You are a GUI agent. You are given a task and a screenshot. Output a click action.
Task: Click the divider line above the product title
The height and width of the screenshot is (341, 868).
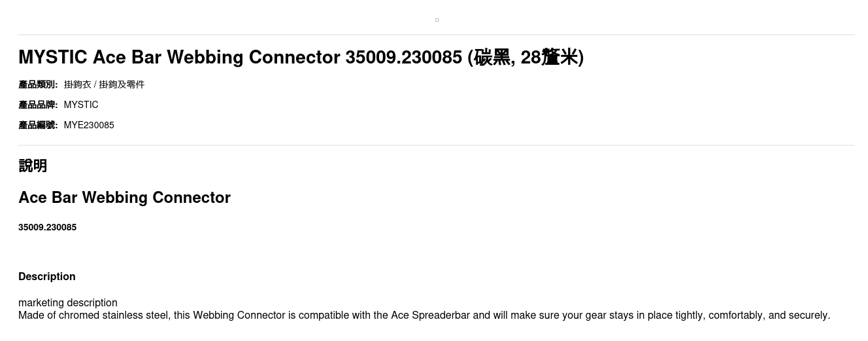(x=437, y=35)
